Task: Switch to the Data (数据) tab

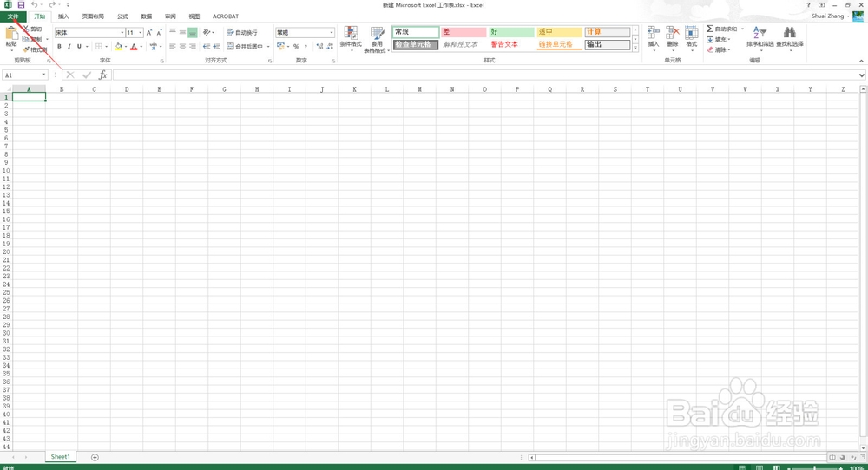Action: click(146, 16)
